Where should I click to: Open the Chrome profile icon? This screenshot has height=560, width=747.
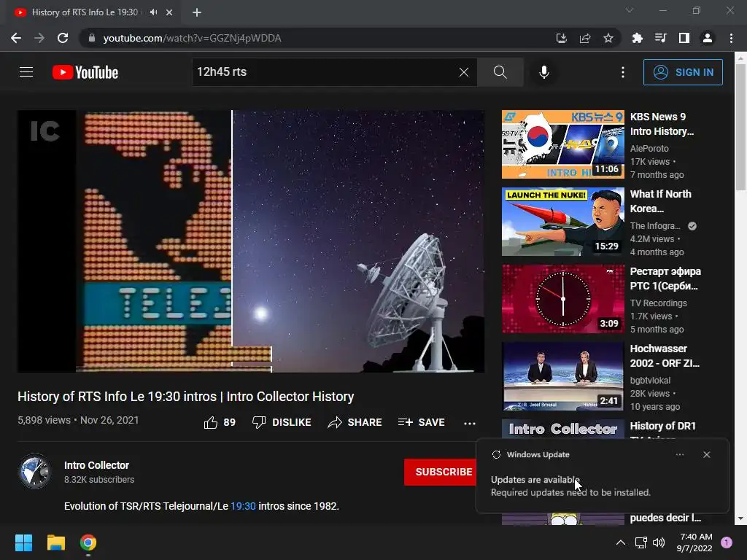click(x=708, y=38)
